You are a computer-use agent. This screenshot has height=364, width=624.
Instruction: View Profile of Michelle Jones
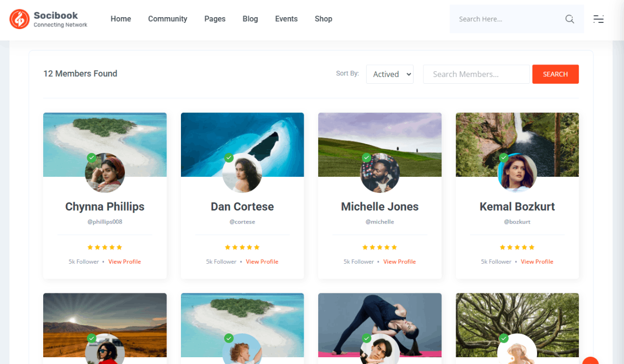click(x=399, y=262)
